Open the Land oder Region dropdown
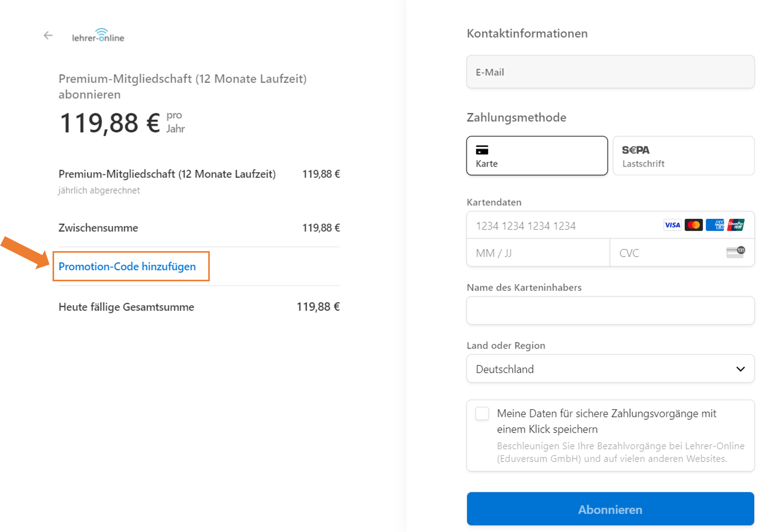This screenshot has height=532, width=770. pyautogui.click(x=610, y=369)
